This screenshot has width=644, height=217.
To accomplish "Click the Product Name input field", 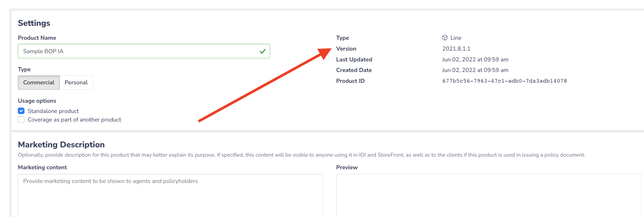I will tap(144, 51).
